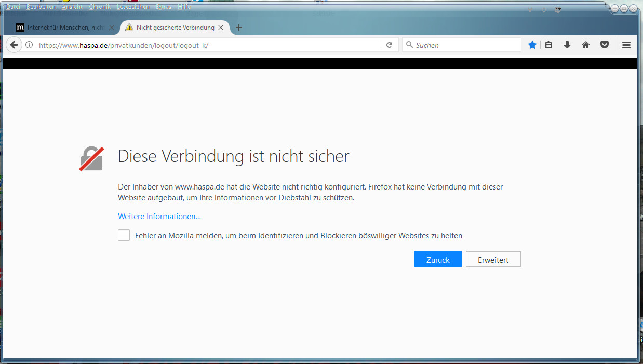Reload the current page
The height and width of the screenshot is (364, 643).
tap(389, 45)
